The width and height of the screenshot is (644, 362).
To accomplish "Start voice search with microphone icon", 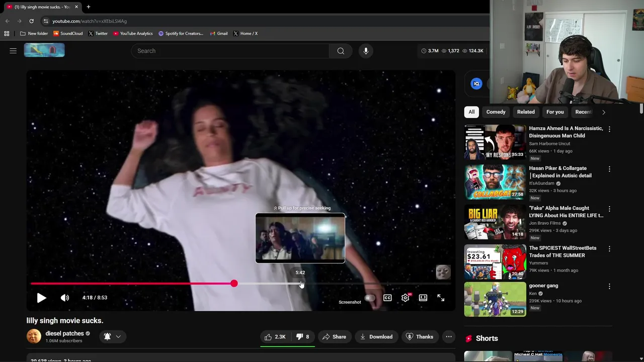I will click(366, 51).
